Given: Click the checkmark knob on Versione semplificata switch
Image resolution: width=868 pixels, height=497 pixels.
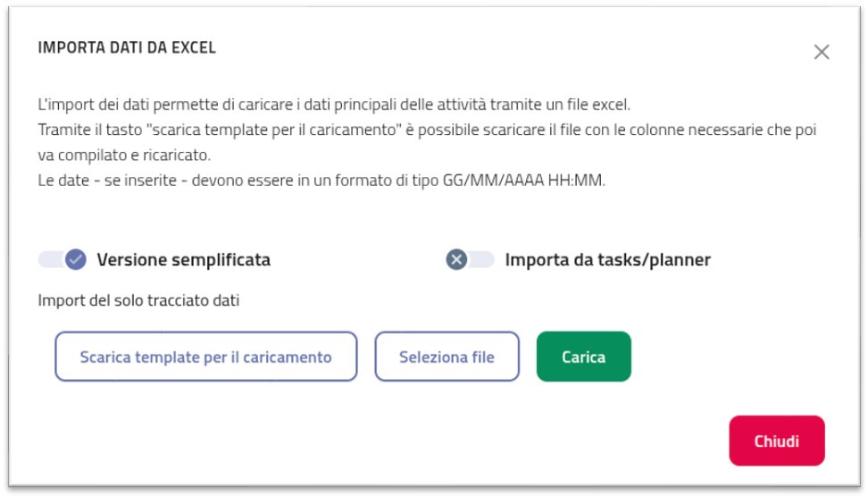Looking at the screenshot, I should click(x=76, y=259).
